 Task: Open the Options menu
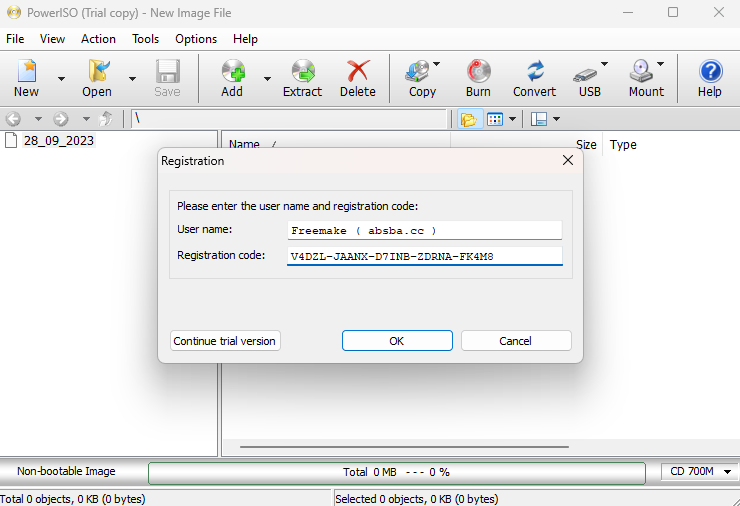[x=196, y=39]
